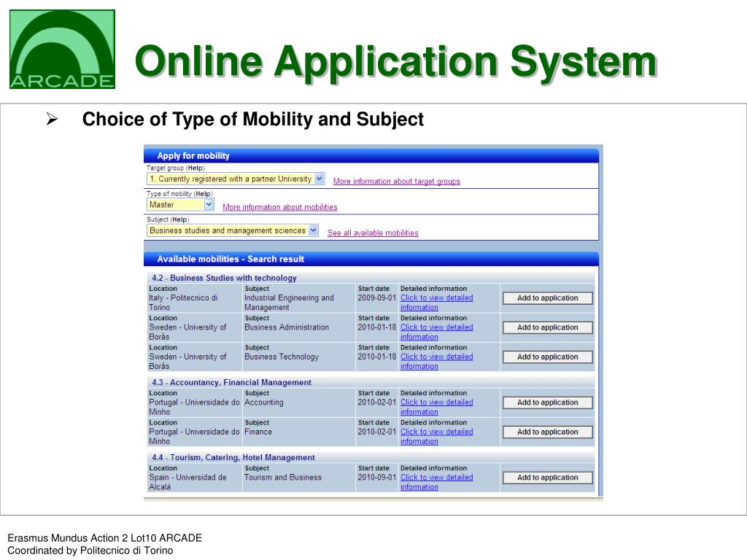View detailed information for Finance
Image resolution: width=747 pixels, height=560 pixels.
[x=436, y=437]
